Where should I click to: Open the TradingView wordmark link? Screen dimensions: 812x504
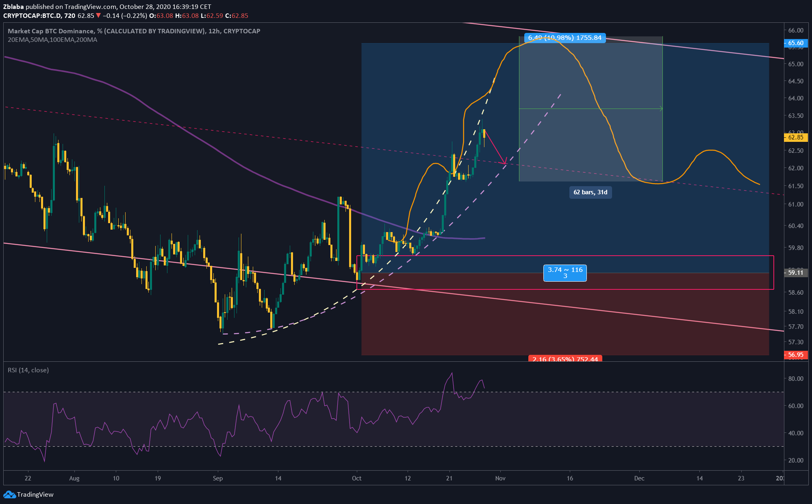point(35,495)
